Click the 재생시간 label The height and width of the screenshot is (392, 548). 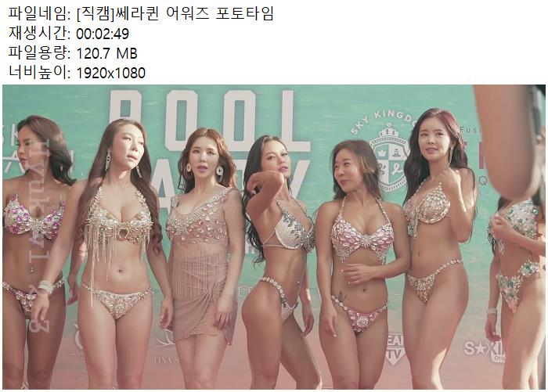[x=39, y=34]
